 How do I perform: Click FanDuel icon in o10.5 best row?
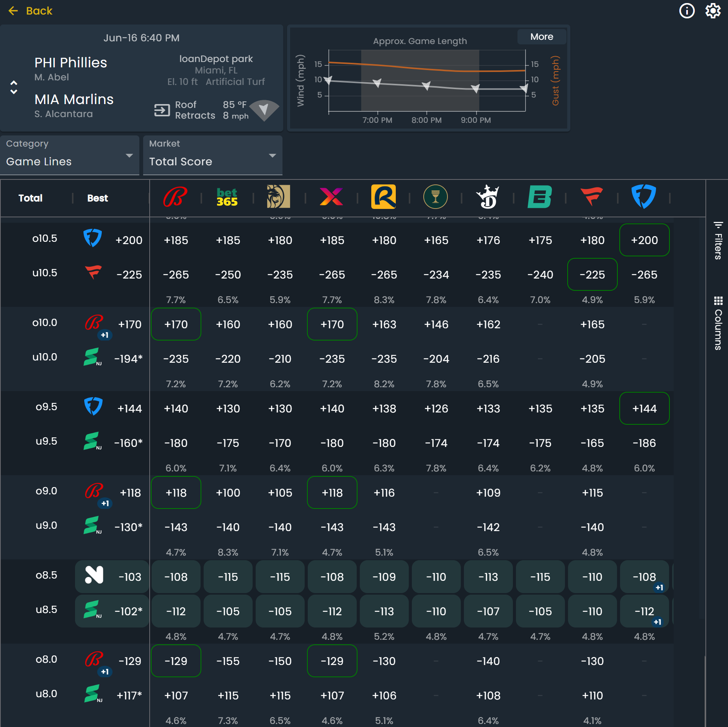coord(93,238)
